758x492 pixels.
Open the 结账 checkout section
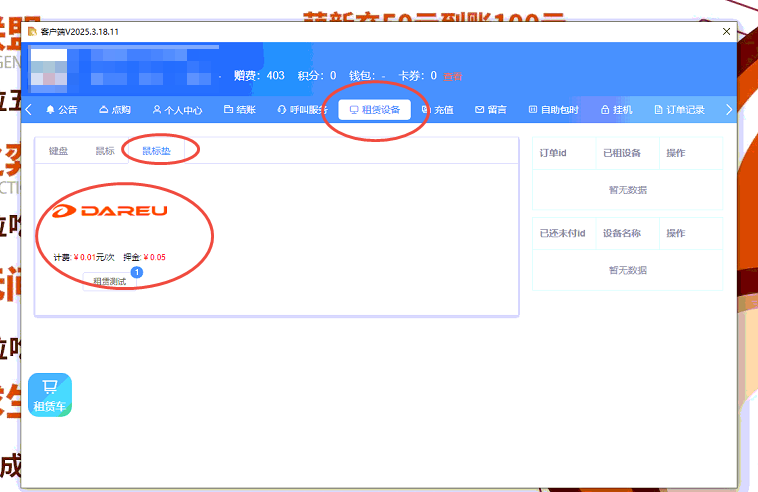(240, 110)
